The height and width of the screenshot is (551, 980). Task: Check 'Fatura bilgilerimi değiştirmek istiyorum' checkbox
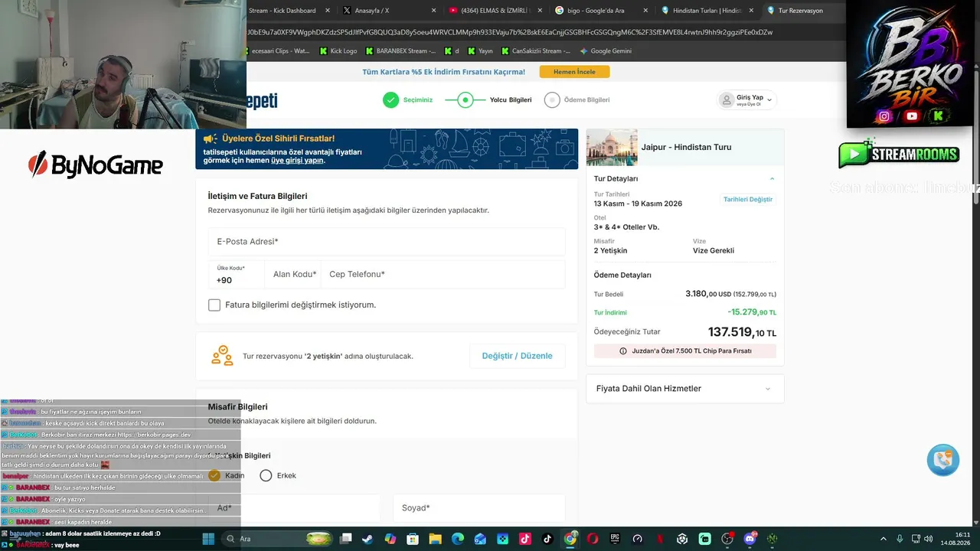pyautogui.click(x=214, y=305)
